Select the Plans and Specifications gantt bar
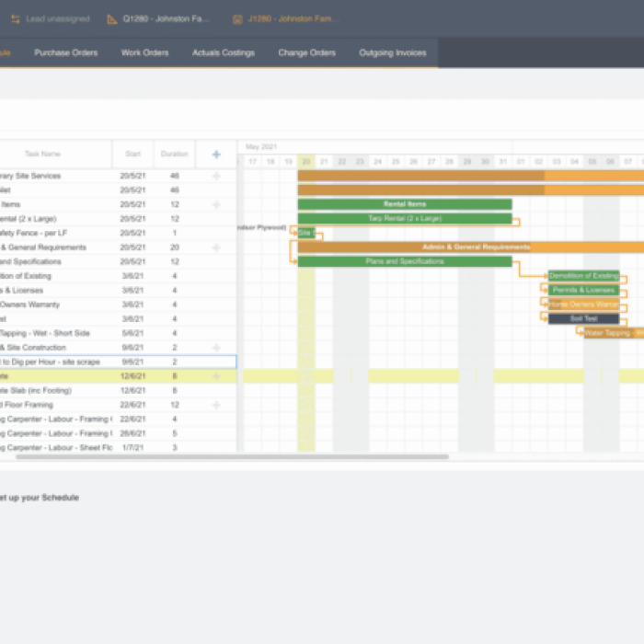Viewport: 644px width, 644px height. pyautogui.click(x=405, y=261)
